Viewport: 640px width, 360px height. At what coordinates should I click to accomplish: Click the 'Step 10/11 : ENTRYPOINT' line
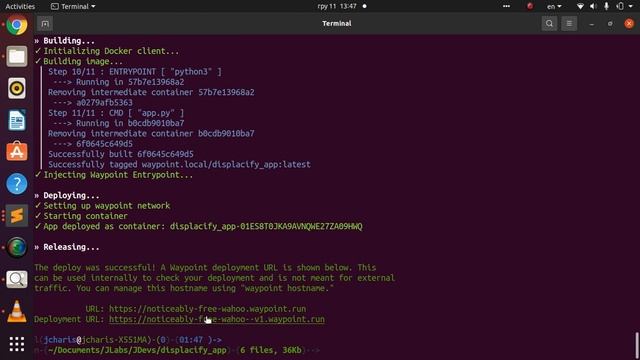coord(135,71)
